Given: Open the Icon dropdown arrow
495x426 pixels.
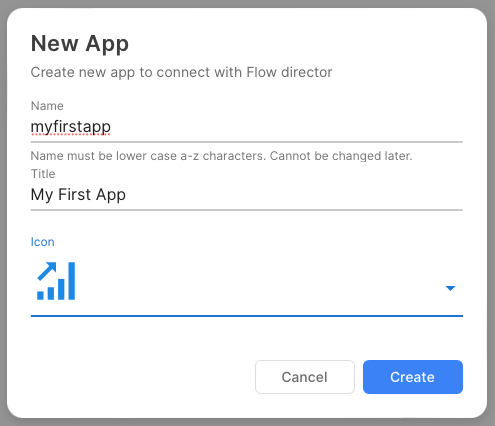Looking at the screenshot, I should 450,288.
